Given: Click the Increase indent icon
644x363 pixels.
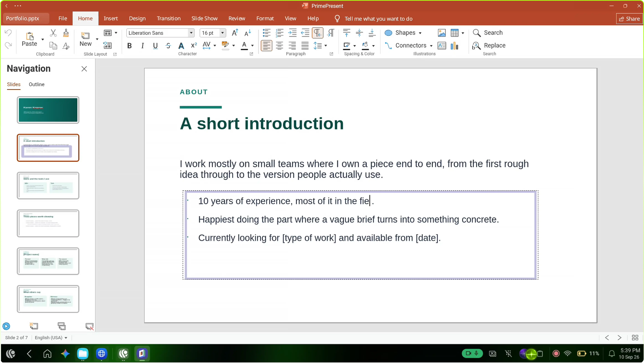Looking at the screenshot, I should (292, 33).
